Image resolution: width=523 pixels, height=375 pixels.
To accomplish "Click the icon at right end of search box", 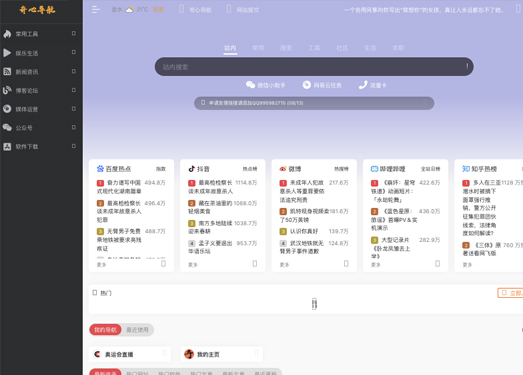I will point(467,66).
